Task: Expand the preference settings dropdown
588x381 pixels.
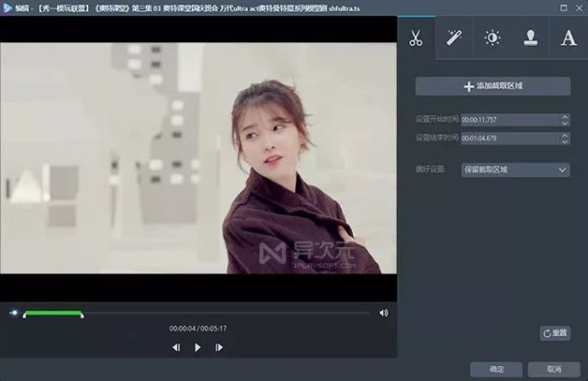Action: [x=515, y=170]
